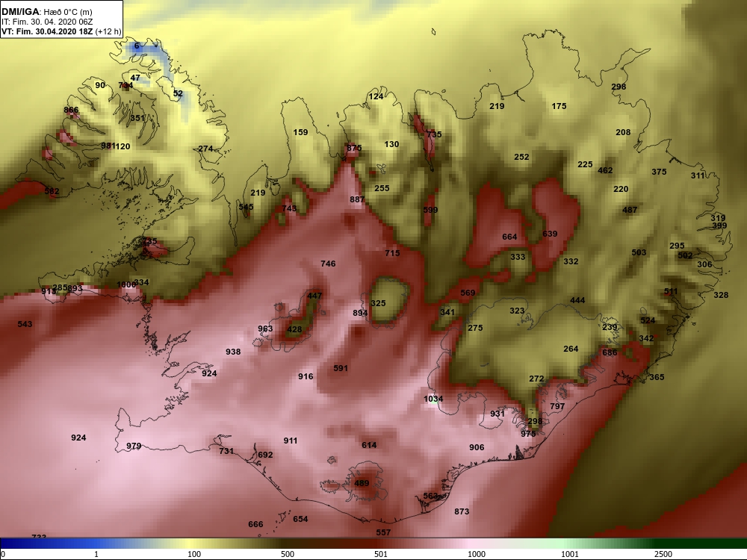Click the map value 208
The width and height of the screenshot is (747, 560).
[623, 132]
